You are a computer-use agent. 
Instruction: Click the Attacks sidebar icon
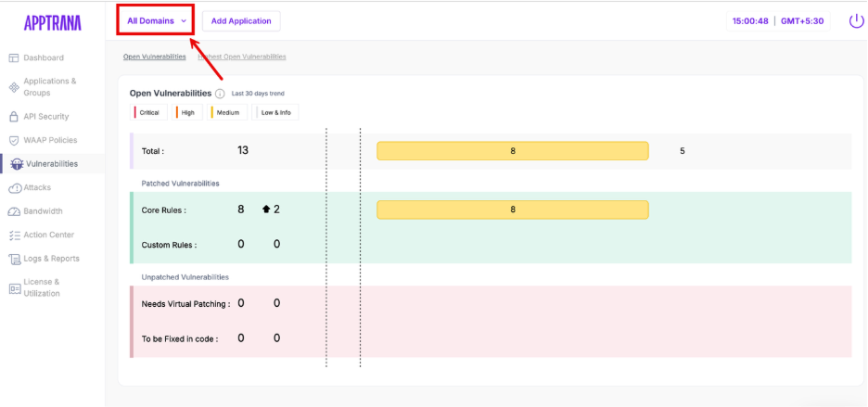click(x=14, y=188)
